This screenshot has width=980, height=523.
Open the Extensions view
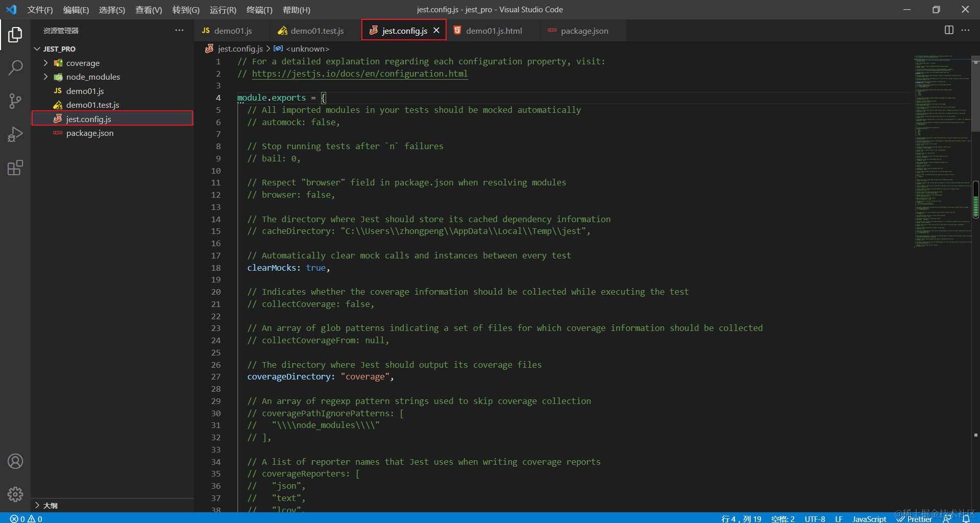click(x=15, y=168)
